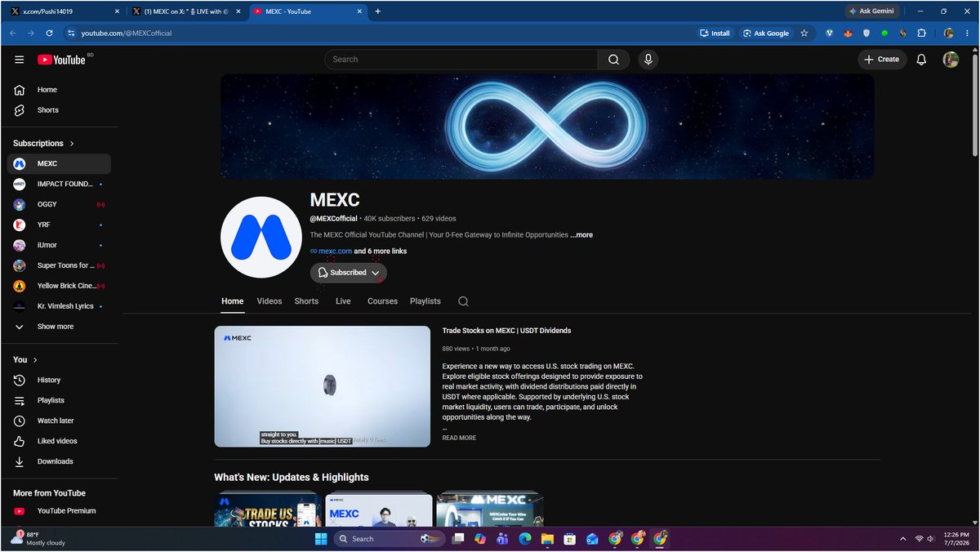The height and width of the screenshot is (552, 980).
Task: Reload the page
Action: tap(49, 33)
